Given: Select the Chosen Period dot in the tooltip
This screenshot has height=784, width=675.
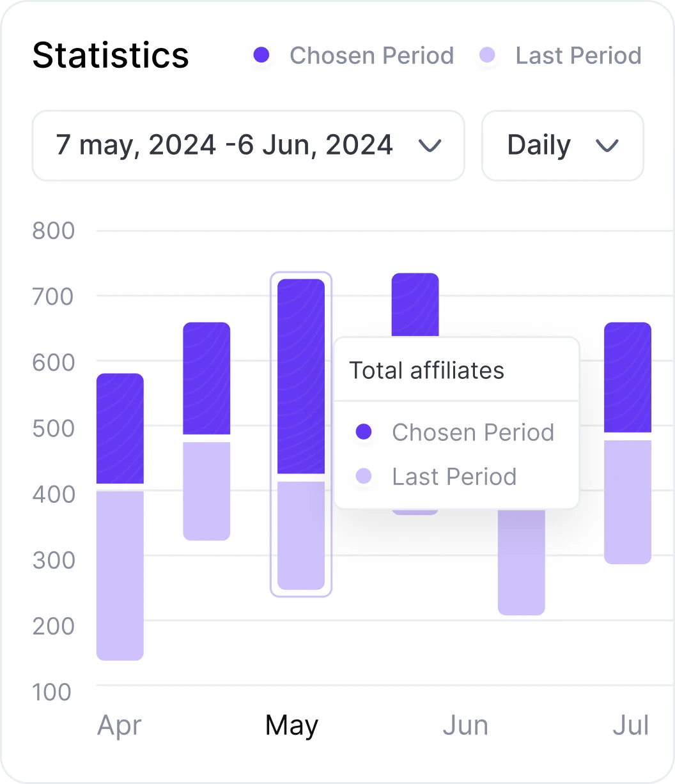Looking at the screenshot, I should point(364,432).
